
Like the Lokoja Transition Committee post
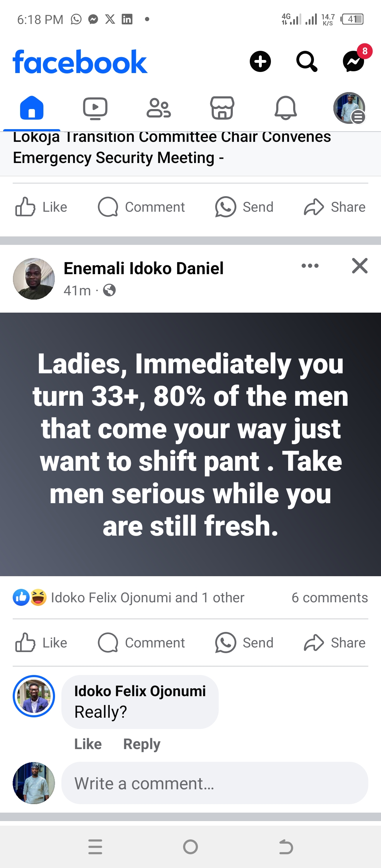(41, 207)
